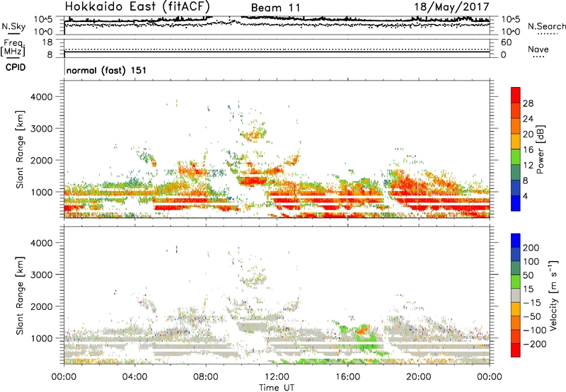Viewport: 566px width, 392px height.
Task: Click the '16:00' time axis tick label
Action: coord(347,377)
